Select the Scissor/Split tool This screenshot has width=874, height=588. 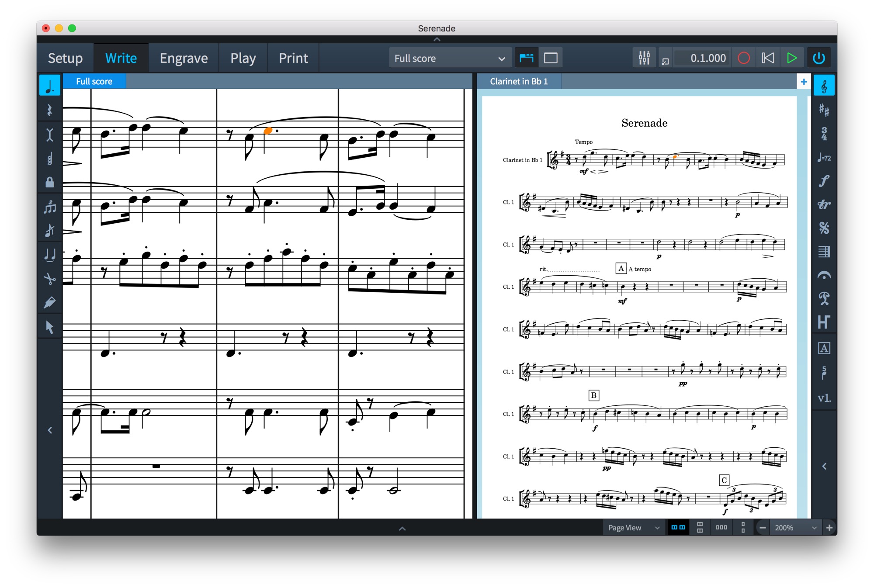(50, 277)
